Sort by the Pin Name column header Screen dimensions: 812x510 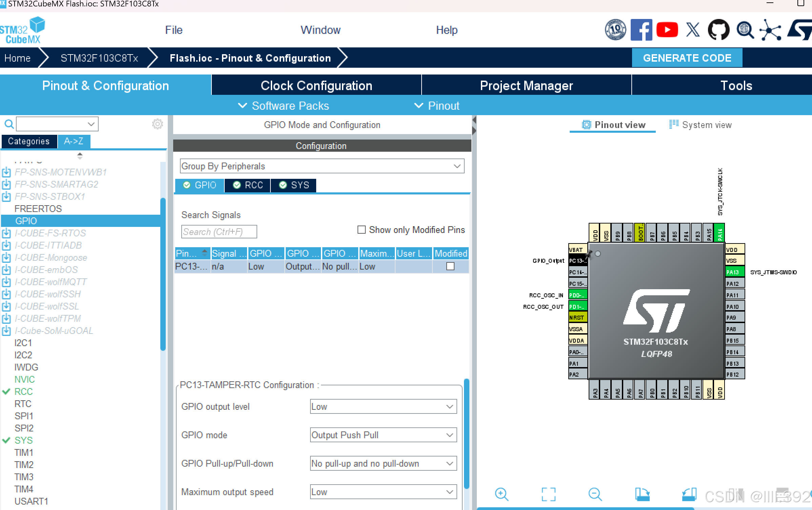pos(192,253)
